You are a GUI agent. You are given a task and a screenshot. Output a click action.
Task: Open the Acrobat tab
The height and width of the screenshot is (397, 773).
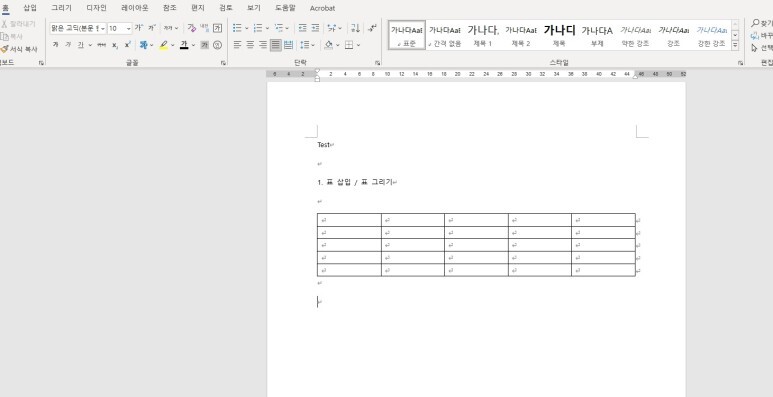pyautogui.click(x=322, y=8)
